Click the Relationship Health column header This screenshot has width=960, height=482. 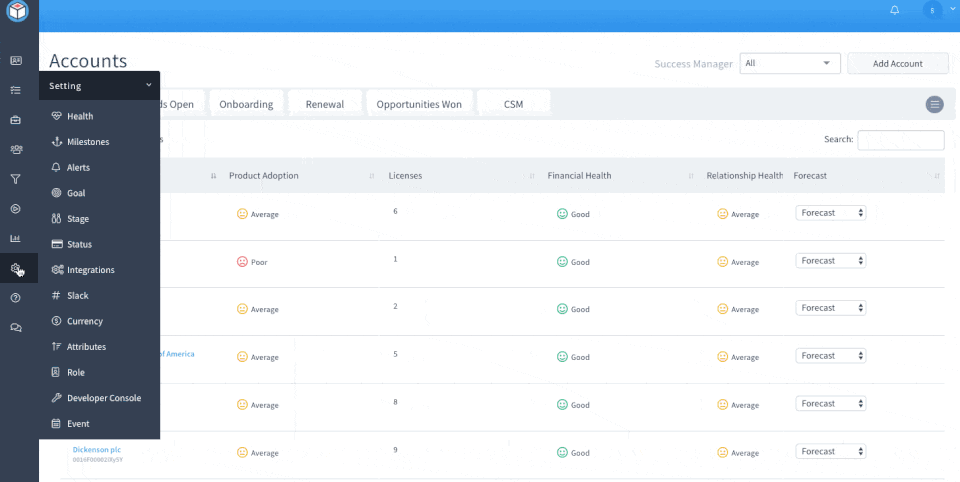click(744, 176)
